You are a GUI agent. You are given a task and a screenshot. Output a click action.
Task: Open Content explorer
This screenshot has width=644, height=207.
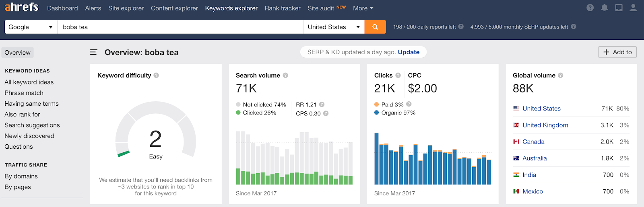pos(174,8)
